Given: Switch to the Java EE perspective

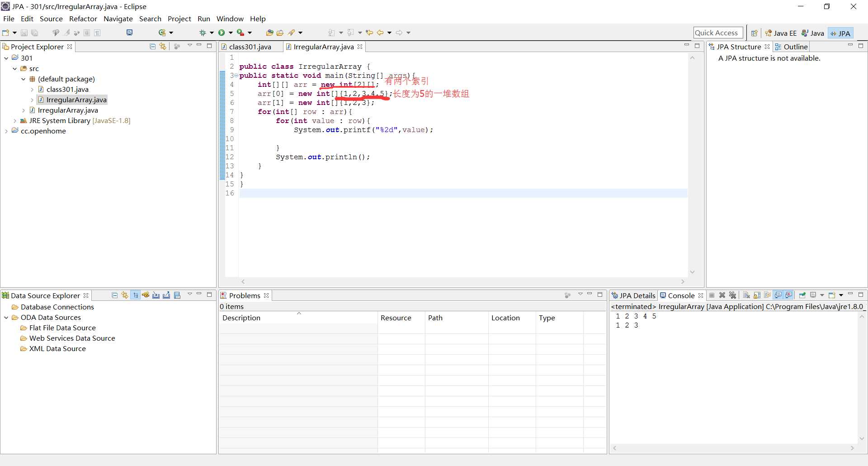Looking at the screenshot, I should pyautogui.click(x=781, y=33).
